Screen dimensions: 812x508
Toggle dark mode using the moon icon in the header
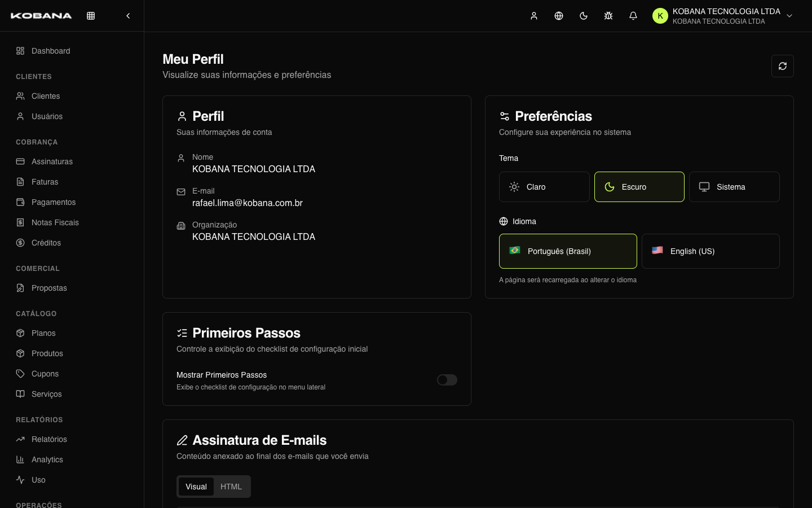point(584,16)
